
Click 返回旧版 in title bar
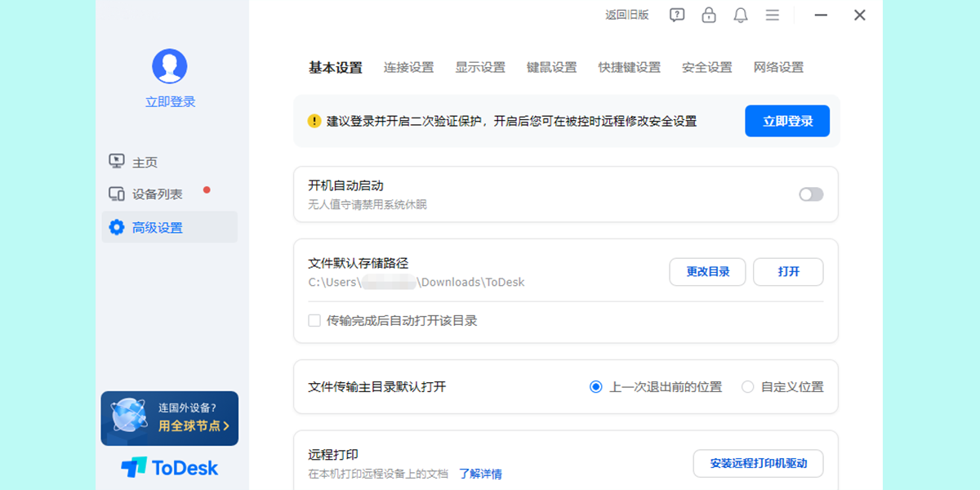point(626,15)
